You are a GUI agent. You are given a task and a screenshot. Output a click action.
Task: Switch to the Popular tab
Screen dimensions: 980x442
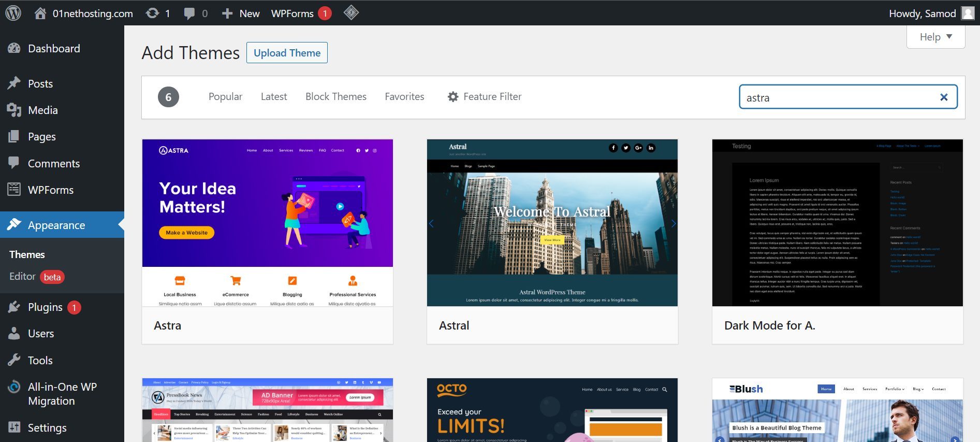(x=225, y=97)
